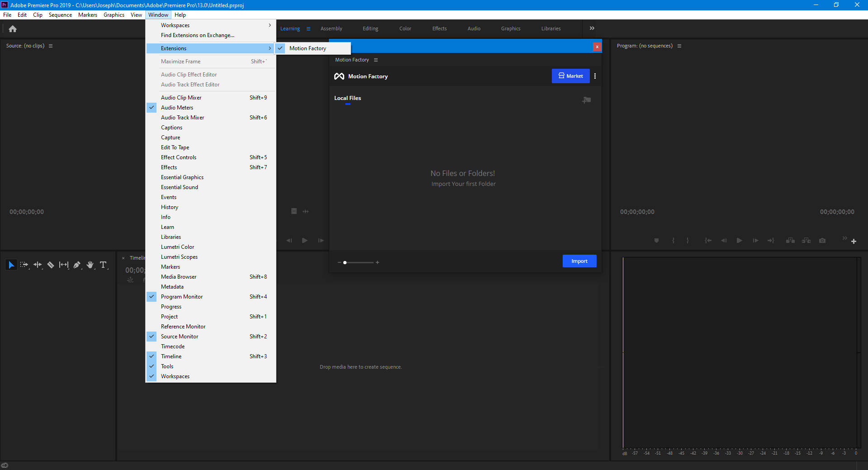Open the Sequence menu
Viewport: 868px width, 470px height.
point(60,15)
